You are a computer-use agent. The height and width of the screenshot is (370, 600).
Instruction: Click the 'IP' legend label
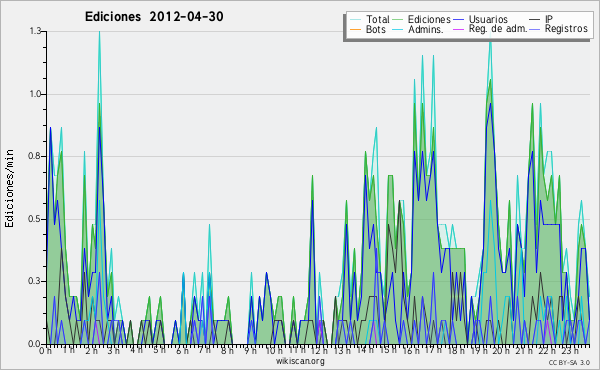click(x=549, y=19)
